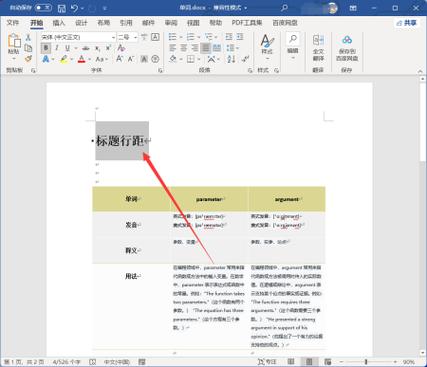The height and width of the screenshot is (367, 427).
Task: Select the center align paragraph icon
Action: pos(184,48)
